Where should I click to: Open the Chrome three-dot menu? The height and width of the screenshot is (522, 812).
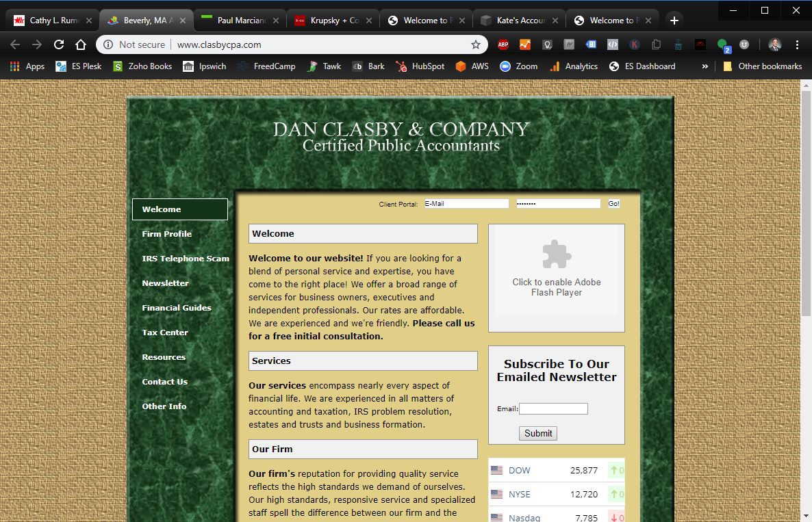click(x=797, y=44)
